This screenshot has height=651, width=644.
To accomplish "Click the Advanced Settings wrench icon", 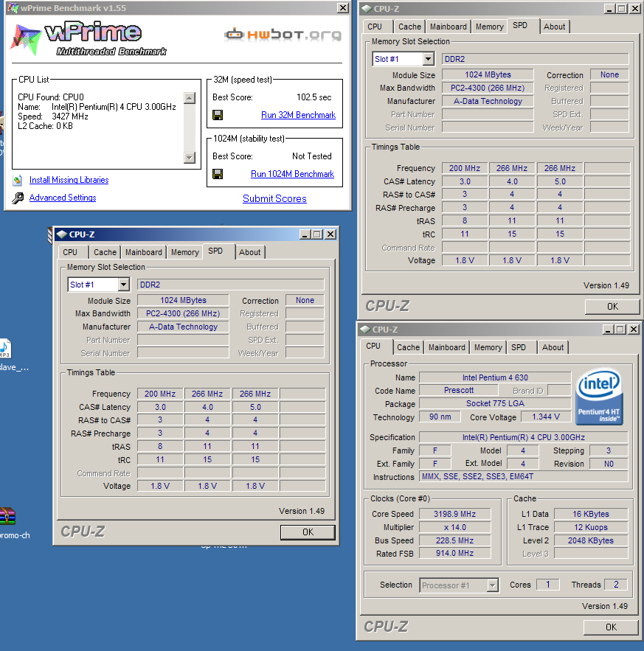I will point(18,198).
